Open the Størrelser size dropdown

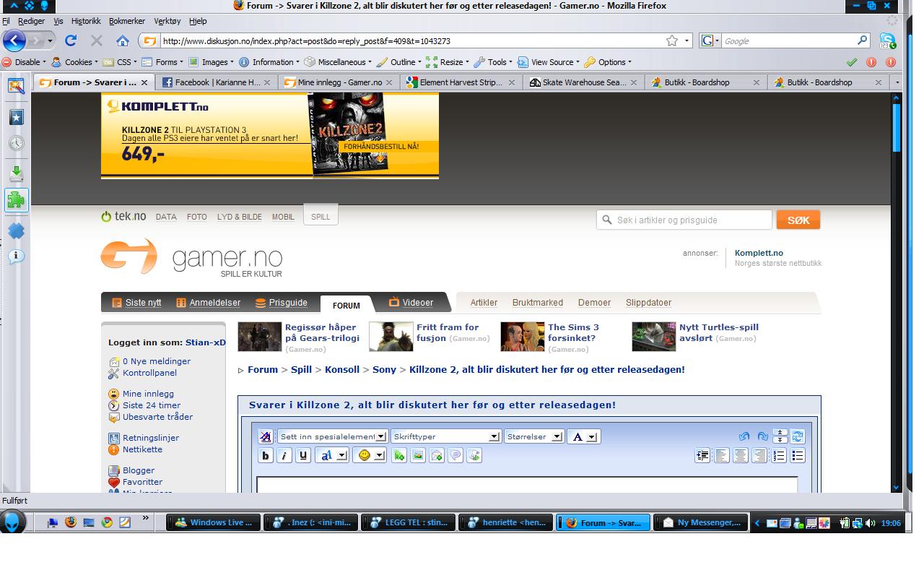pos(533,436)
